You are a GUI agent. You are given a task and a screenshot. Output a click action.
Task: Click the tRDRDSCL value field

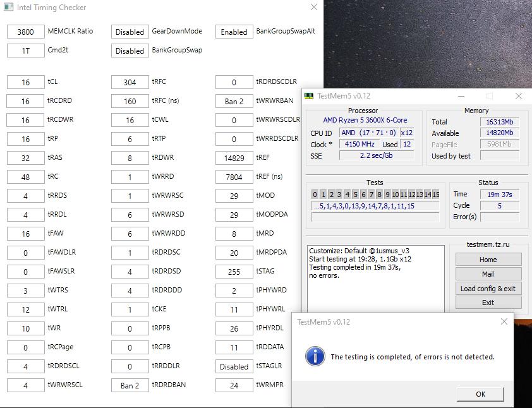26,366
